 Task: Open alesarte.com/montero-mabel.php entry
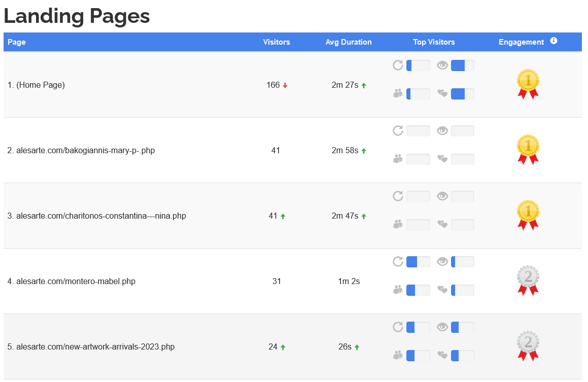point(71,281)
